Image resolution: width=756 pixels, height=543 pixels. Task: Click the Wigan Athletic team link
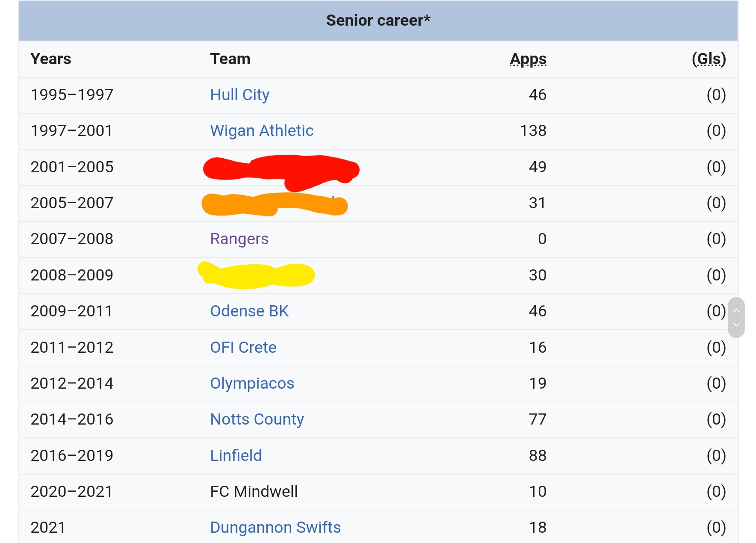[x=262, y=130]
